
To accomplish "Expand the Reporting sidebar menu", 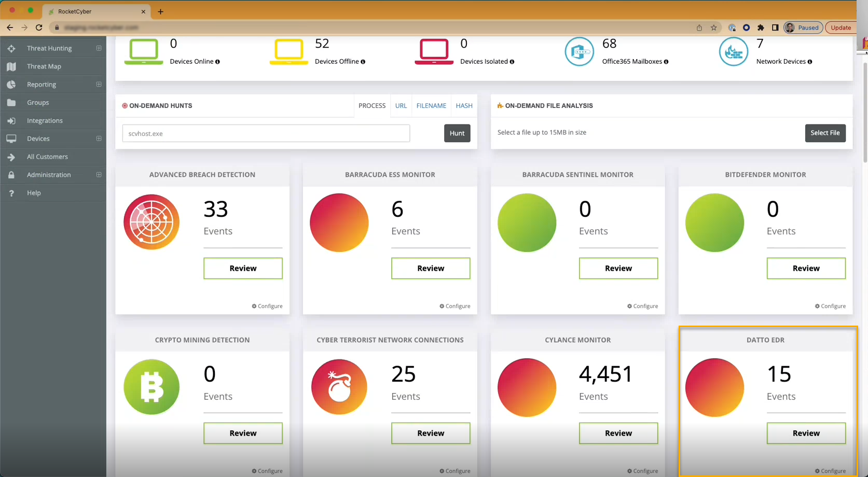I will (99, 85).
